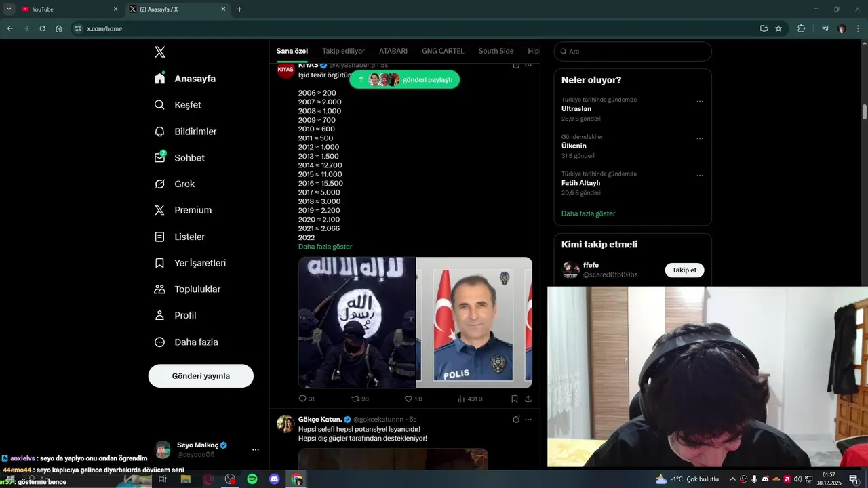Open a new browser tab
868x488 pixels.
[x=239, y=9]
